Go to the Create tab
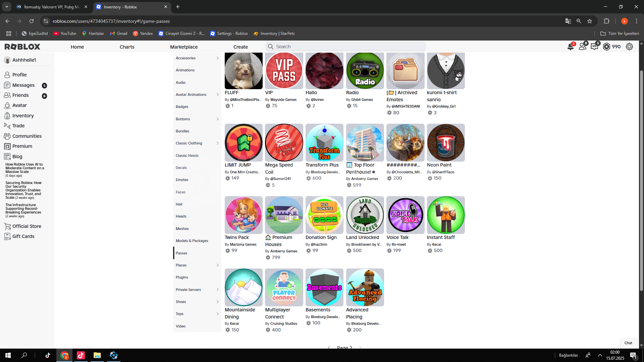The height and width of the screenshot is (362, 644). coord(240,47)
